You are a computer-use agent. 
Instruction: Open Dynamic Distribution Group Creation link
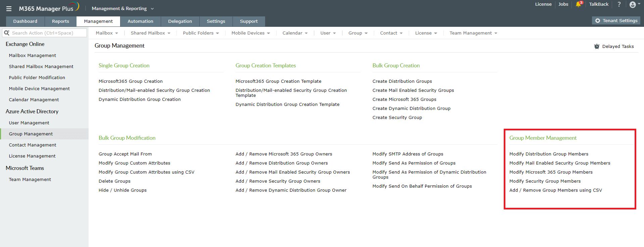tap(140, 99)
